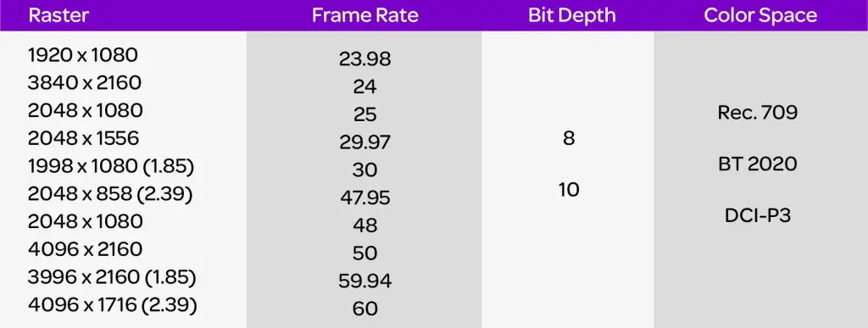
Task: Click the 10 bit depth value
Action: coord(569,190)
